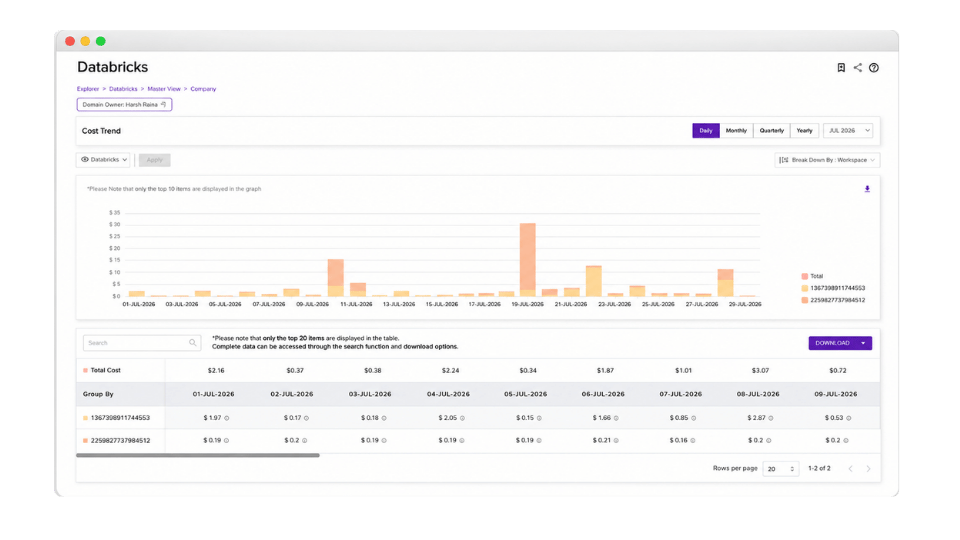Viewport: 960px width, 540px height.
Task: Click edit icon on Domain Owner tag
Action: click(163, 105)
